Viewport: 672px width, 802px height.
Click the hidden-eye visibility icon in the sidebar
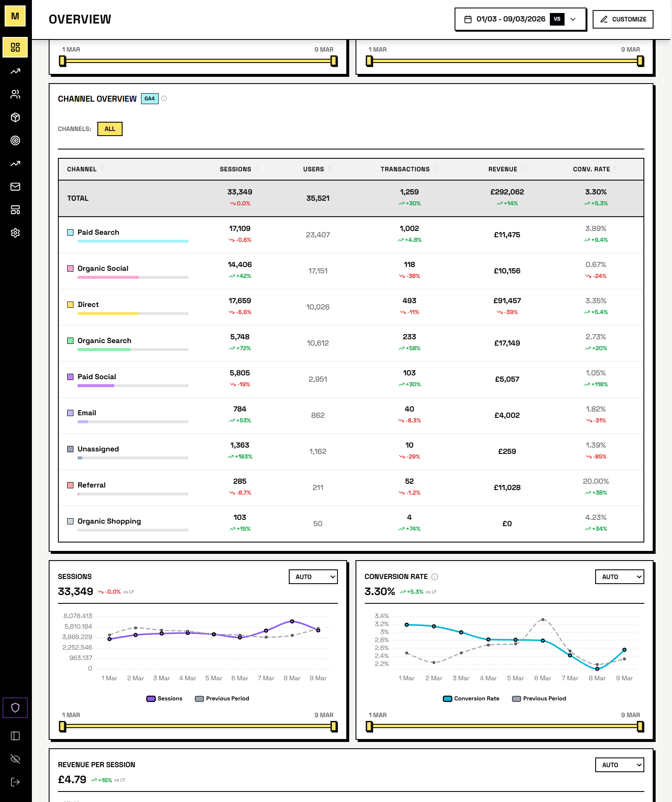(x=15, y=759)
